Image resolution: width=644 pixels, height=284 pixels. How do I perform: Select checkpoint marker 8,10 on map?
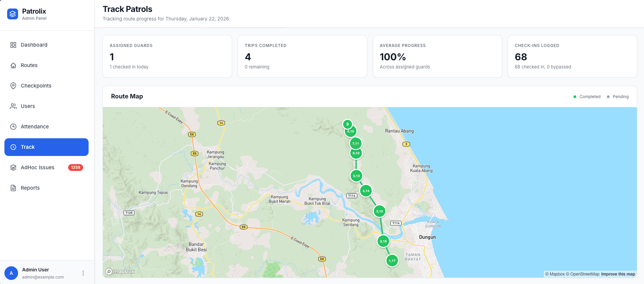351,131
